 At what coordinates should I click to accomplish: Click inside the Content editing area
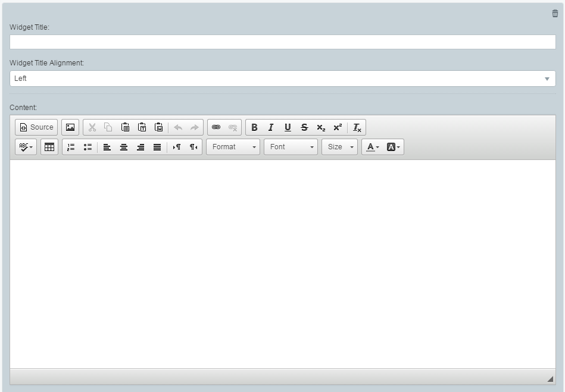tap(282, 264)
